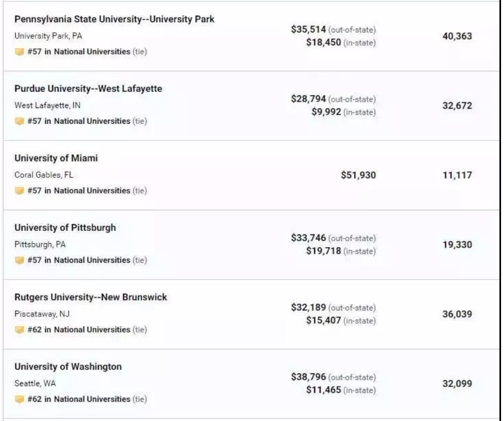Open Purdue University--West Lafayette page
The image size is (504, 421).
coord(88,89)
